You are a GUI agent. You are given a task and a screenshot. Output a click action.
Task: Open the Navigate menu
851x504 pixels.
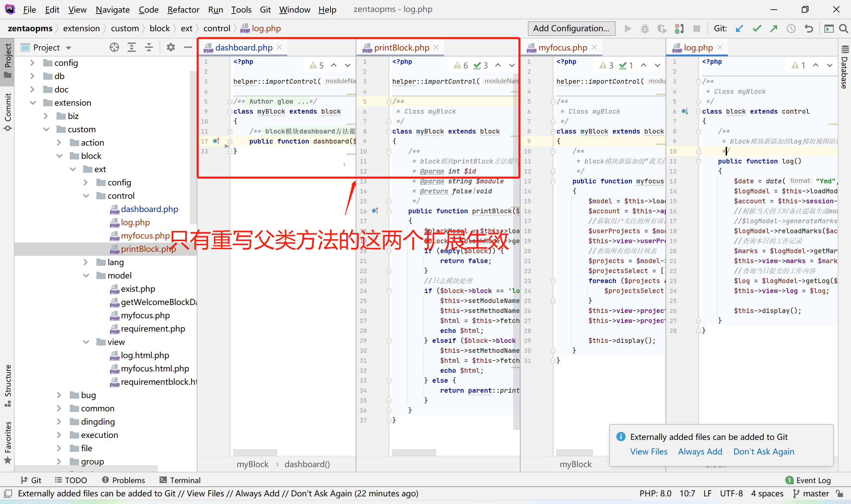click(112, 10)
